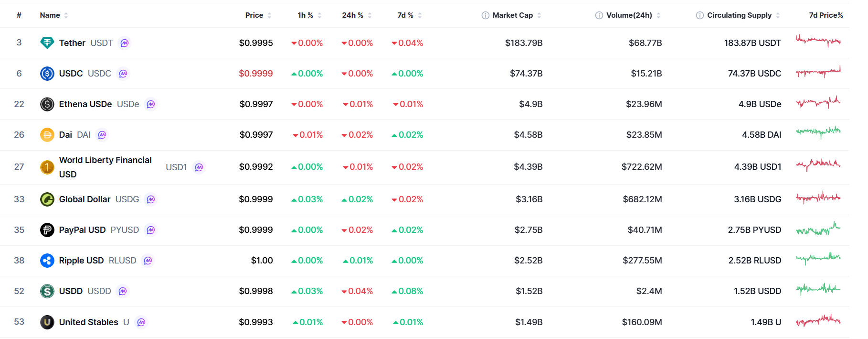Click the purple badge icon next to DAI
This screenshot has height=339, width=868.
[102, 135]
